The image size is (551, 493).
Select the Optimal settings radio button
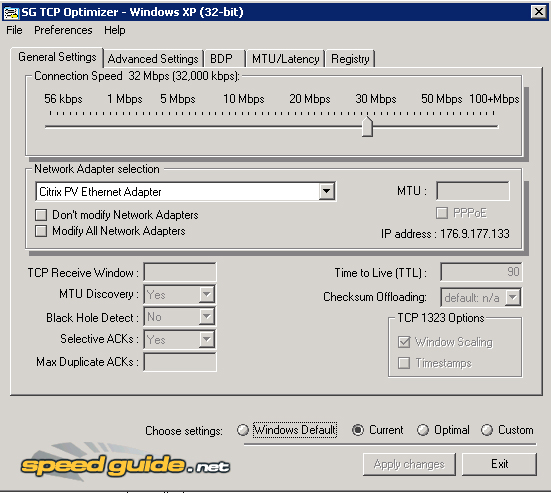423,430
